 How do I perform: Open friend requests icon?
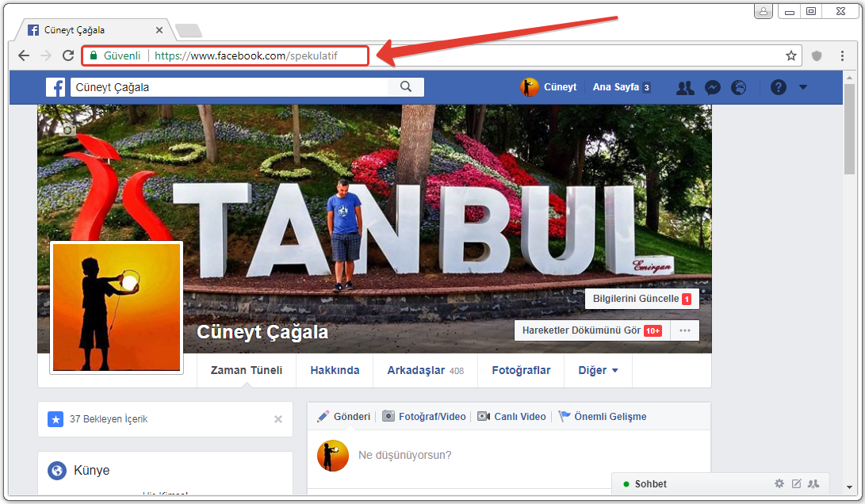[x=685, y=87]
